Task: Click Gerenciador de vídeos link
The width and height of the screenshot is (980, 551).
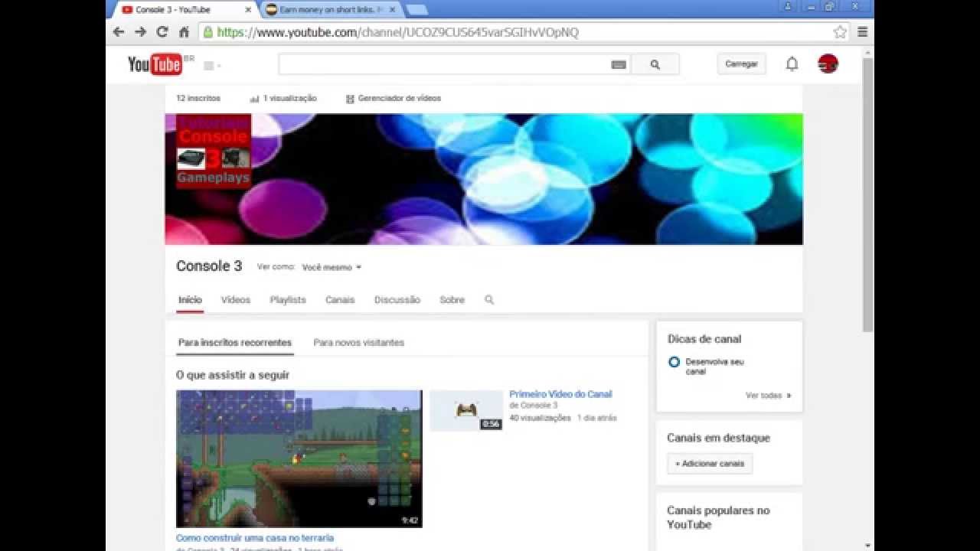Action: (400, 99)
